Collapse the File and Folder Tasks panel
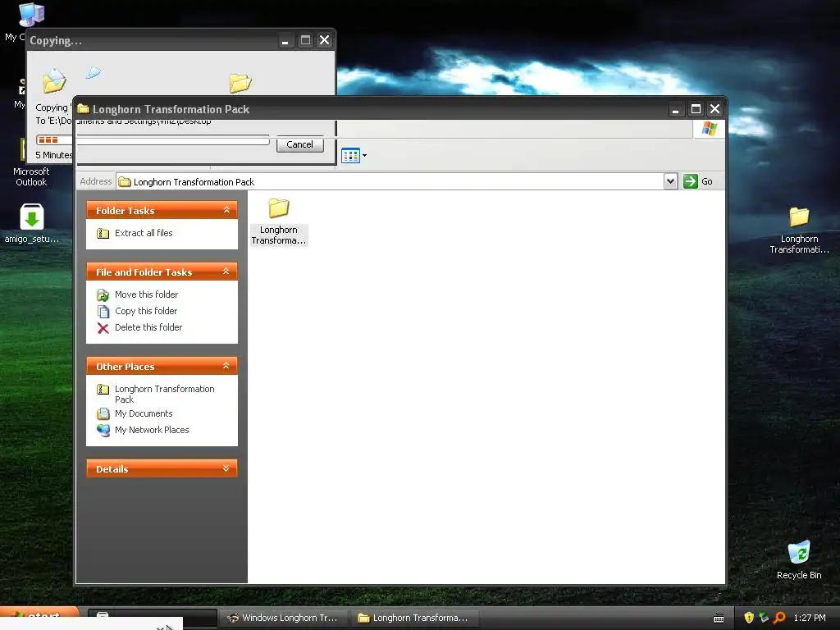Viewport: 840px width, 630px height. coord(226,272)
